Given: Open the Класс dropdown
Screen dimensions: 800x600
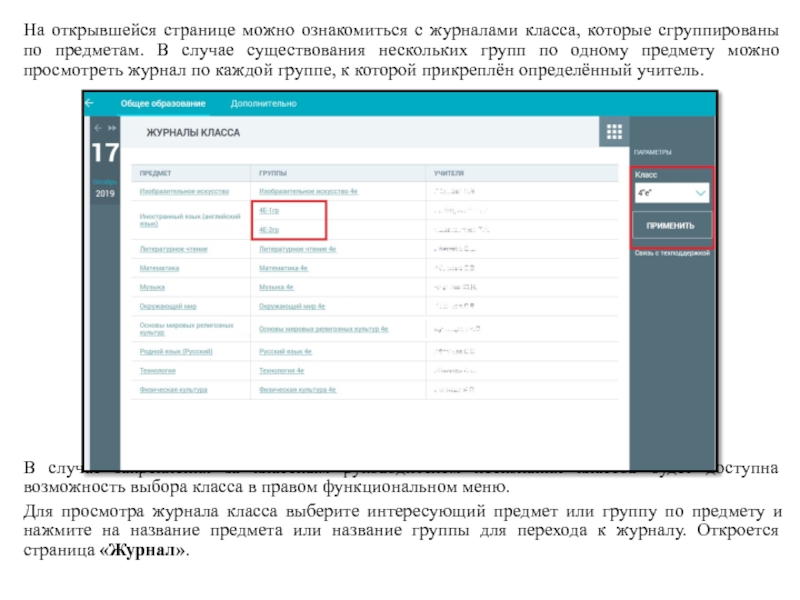Looking at the screenshot, I should coord(672,193).
